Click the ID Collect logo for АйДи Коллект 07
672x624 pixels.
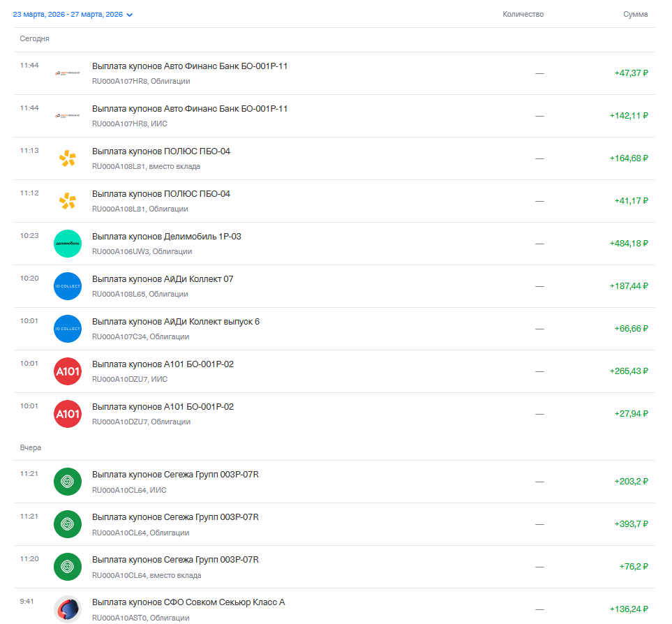pyautogui.click(x=68, y=286)
